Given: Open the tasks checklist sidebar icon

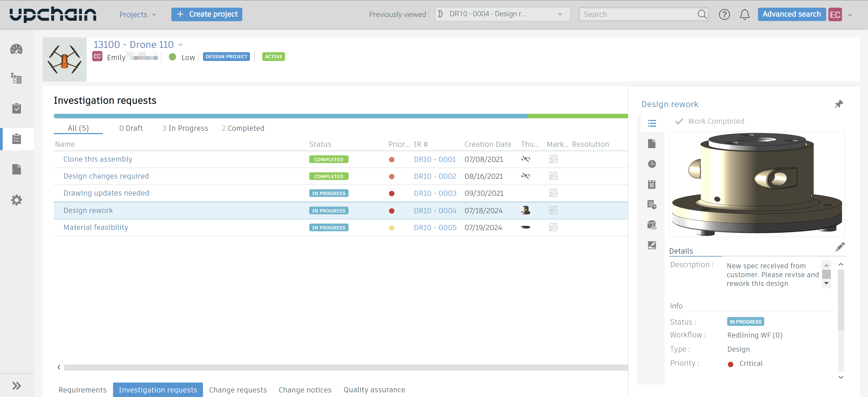Looking at the screenshot, I should pyautogui.click(x=16, y=108).
